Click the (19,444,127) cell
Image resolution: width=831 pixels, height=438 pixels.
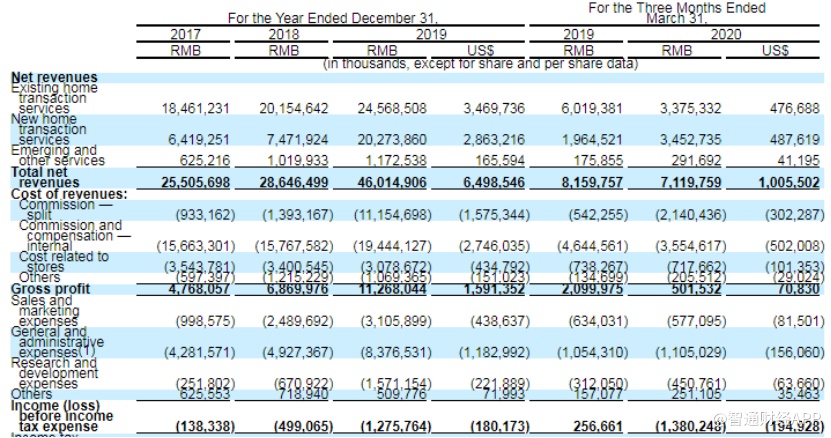(x=393, y=247)
